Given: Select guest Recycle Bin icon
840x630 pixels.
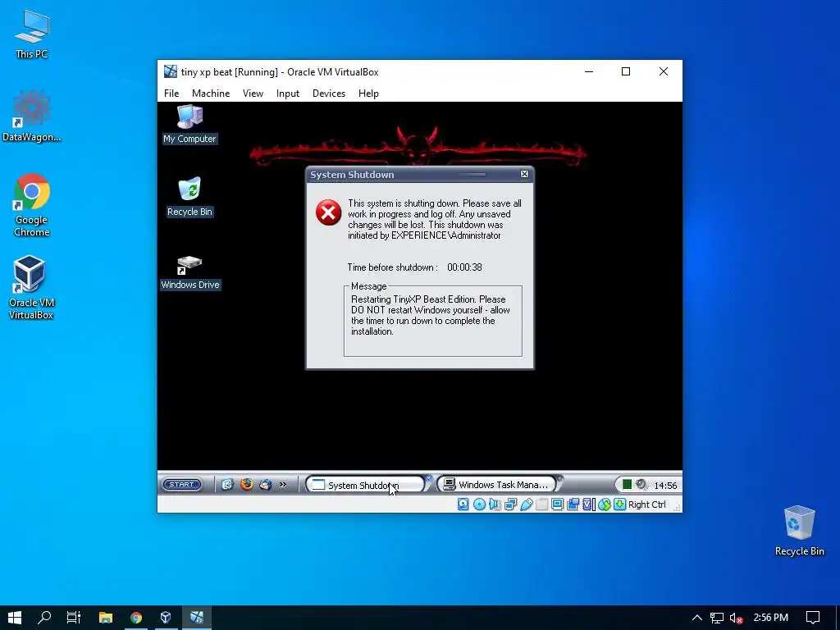Looking at the screenshot, I should tap(189, 197).
